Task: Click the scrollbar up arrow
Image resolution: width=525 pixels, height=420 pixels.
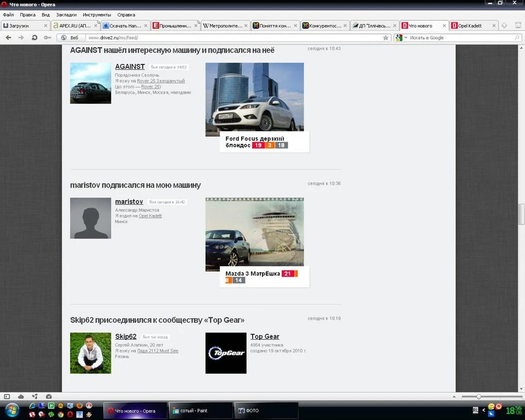Action: (521, 48)
